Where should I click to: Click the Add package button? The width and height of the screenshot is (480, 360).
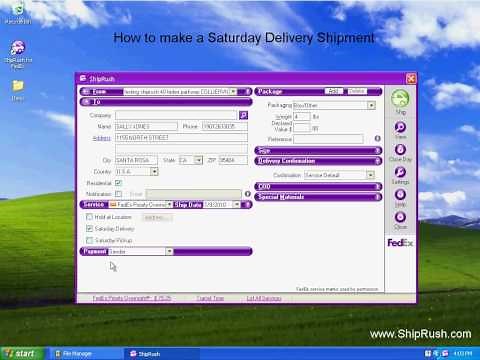point(334,91)
